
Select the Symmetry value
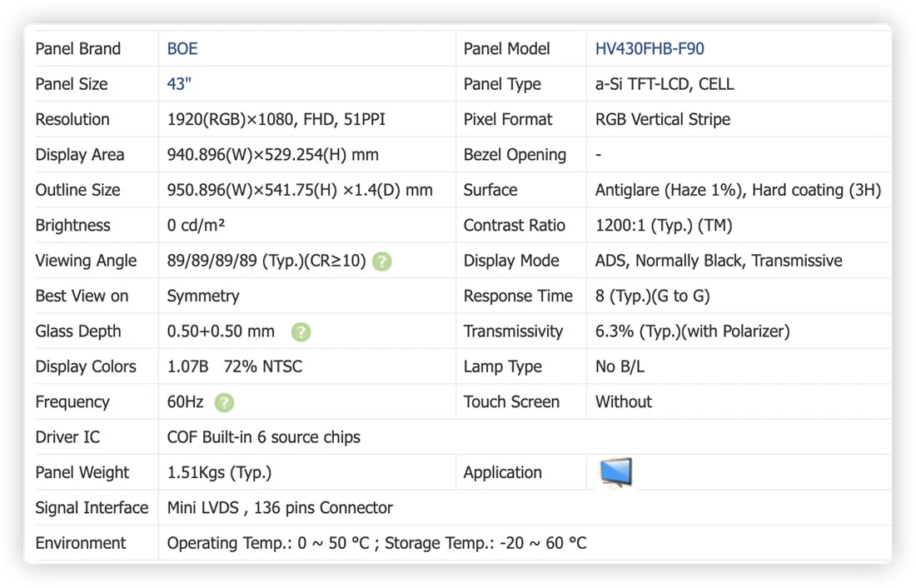coord(203,296)
